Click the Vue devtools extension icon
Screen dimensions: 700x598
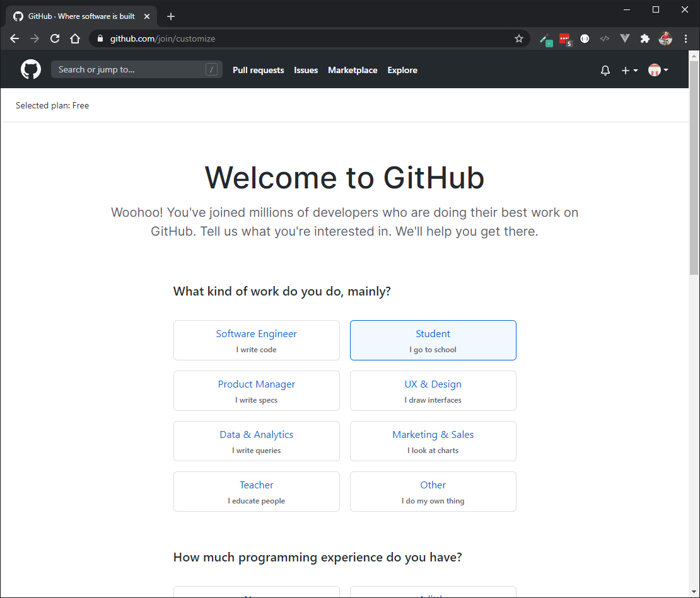[x=624, y=39]
